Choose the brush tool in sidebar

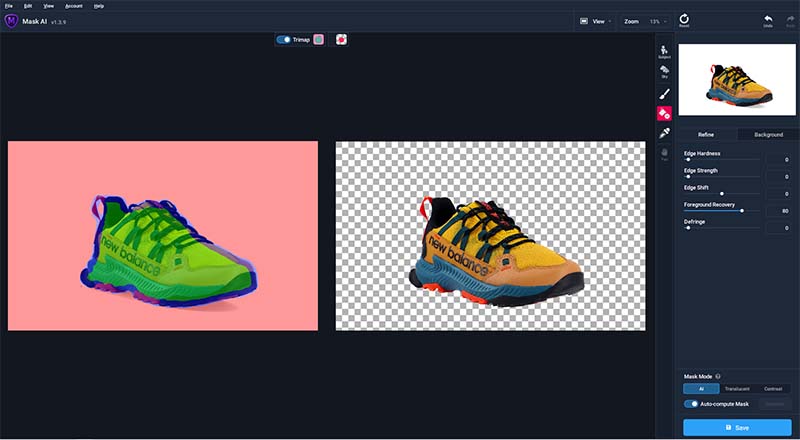[x=664, y=94]
